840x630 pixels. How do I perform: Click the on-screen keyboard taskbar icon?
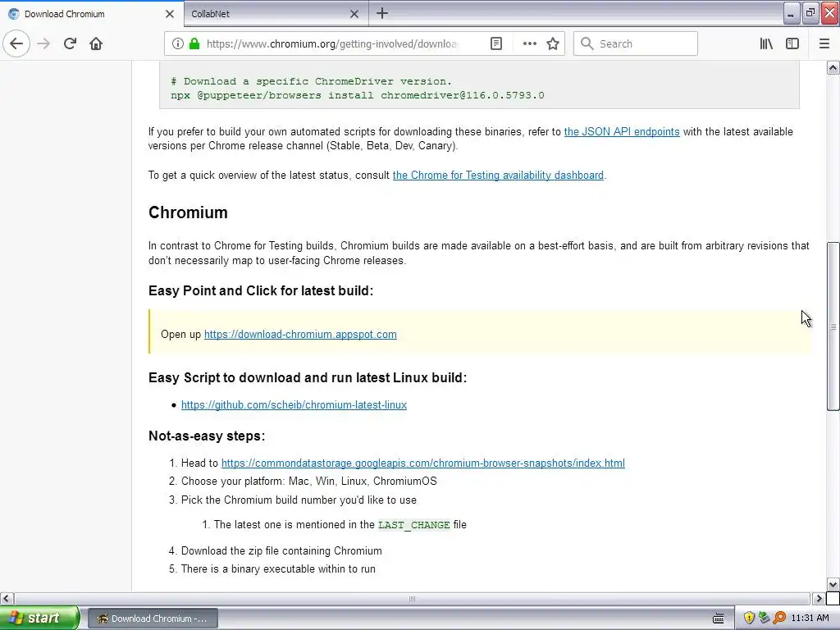[719, 619]
